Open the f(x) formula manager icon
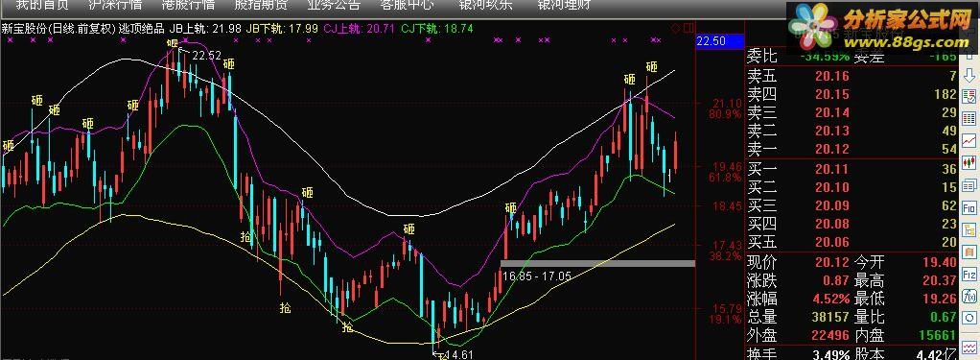This screenshot has width=980, height=360. 969,296
